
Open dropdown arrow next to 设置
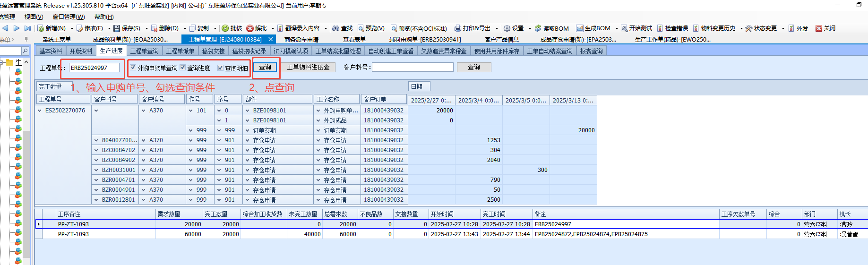click(530, 28)
